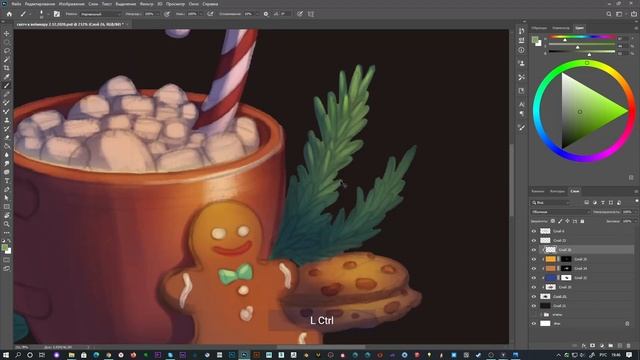Viewport: 640px width, 360px height.
Task: Select the Lasso tool
Action: pyautogui.click(x=7, y=51)
